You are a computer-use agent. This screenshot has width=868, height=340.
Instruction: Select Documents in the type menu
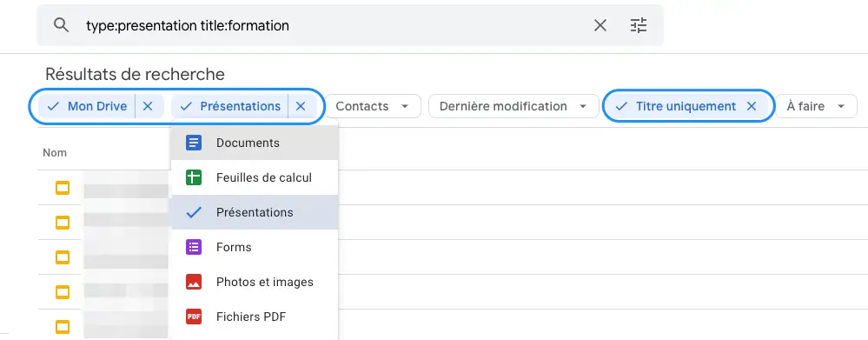(255, 143)
